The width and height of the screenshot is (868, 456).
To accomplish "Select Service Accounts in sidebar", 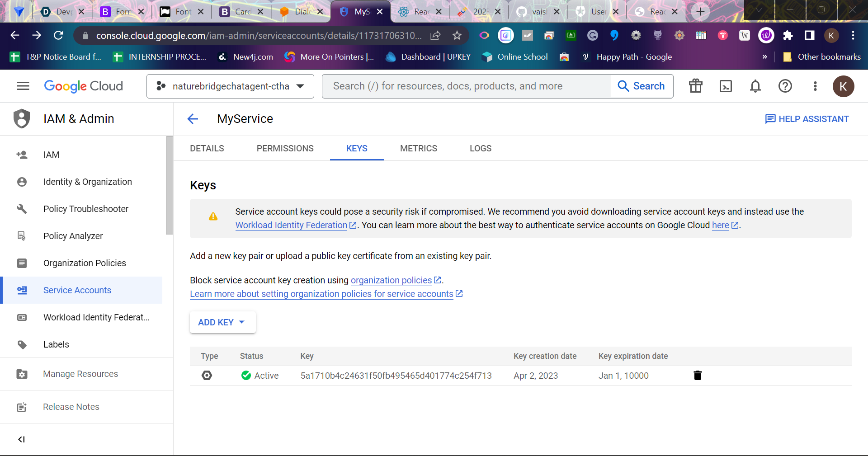I will (x=81, y=290).
